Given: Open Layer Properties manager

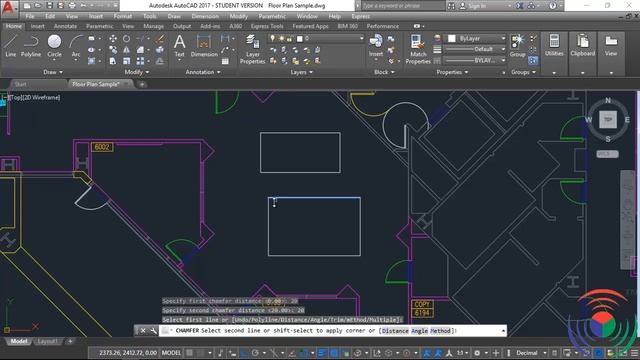Looking at the screenshot, I should point(253,49).
